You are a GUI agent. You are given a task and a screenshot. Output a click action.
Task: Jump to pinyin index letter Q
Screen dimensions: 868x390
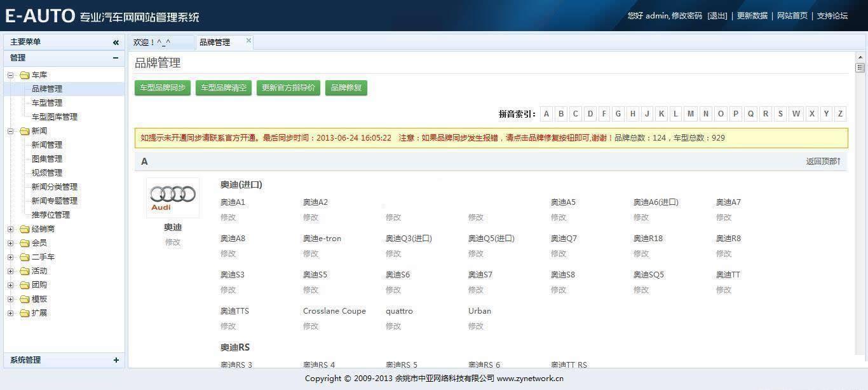click(750, 114)
